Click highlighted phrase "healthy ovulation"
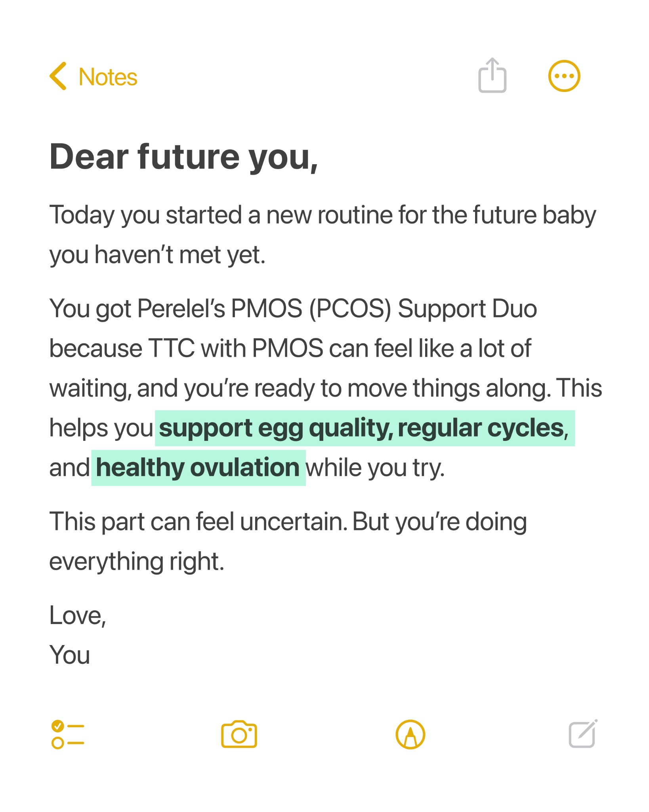Image resolution: width=649 pixels, height=812 pixels. (x=198, y=468)
